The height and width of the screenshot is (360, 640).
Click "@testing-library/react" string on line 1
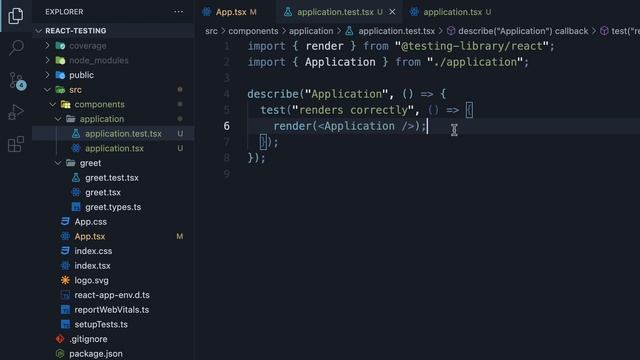tap(471, 46)
